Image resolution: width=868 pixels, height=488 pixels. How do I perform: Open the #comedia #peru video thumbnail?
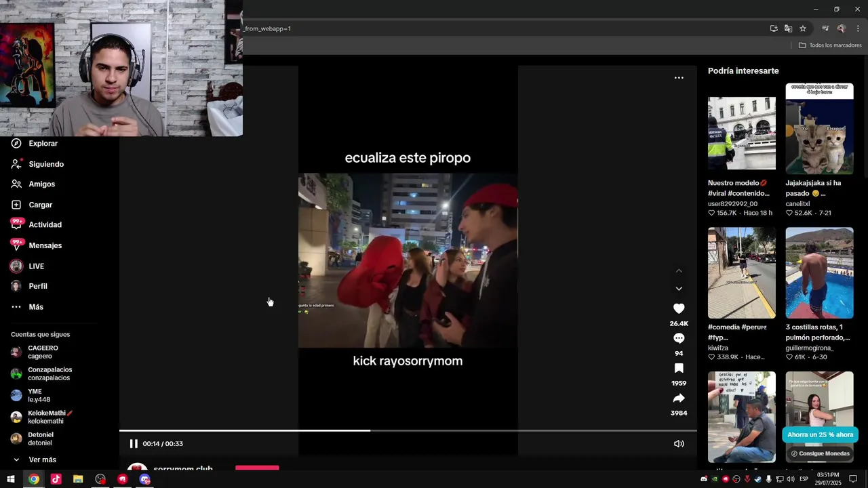(x=742, y=273)
